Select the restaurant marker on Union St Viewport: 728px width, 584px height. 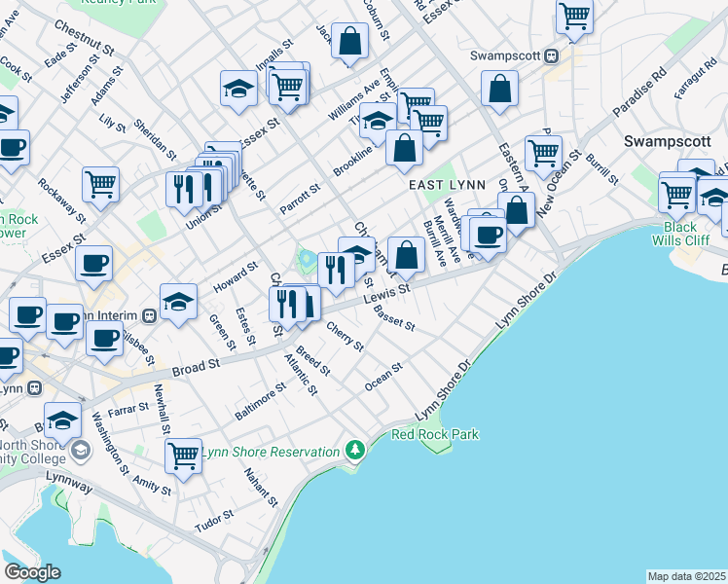coord(183,186)
